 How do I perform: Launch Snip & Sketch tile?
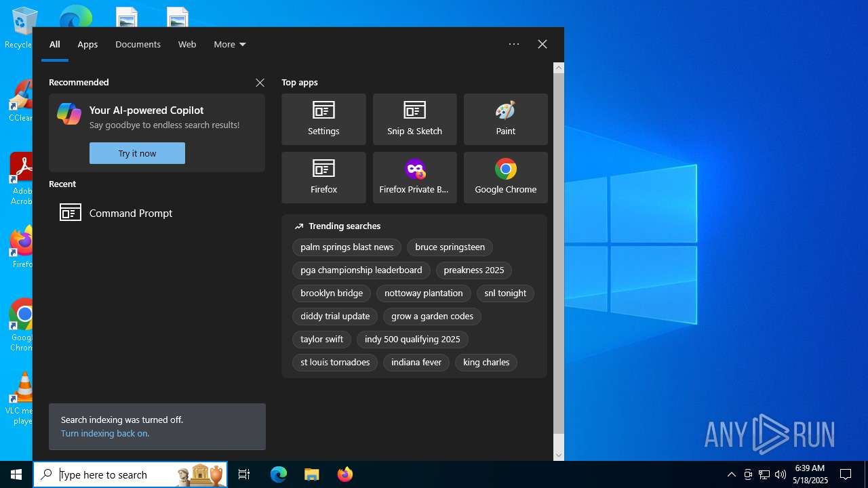pyautogui.click(x=414, y=119)
